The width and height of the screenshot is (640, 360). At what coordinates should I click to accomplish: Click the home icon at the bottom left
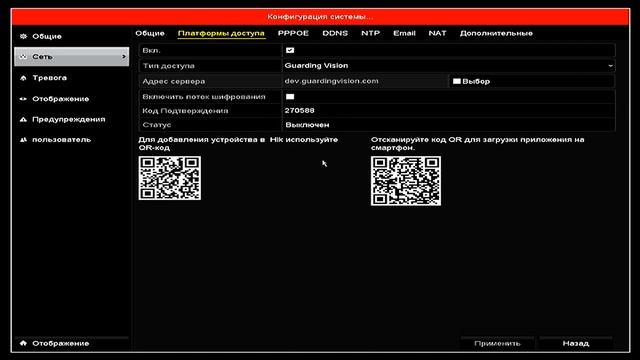[x=23, y=343]
